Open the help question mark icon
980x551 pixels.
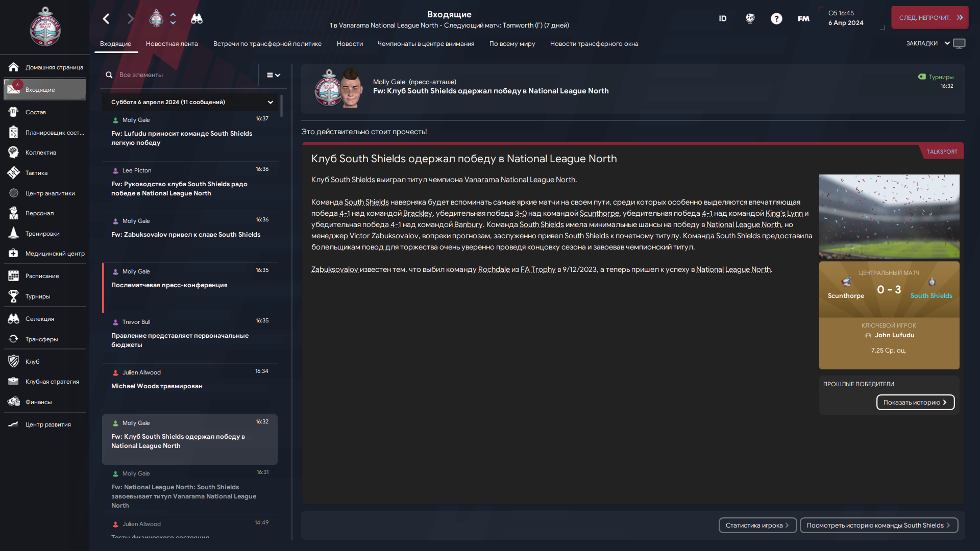point(776,19)
